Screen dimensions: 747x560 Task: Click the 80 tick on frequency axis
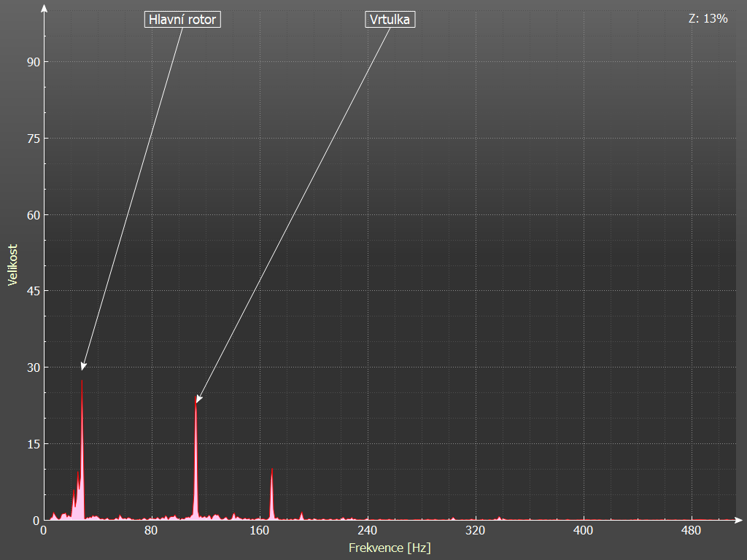(151, 530)
